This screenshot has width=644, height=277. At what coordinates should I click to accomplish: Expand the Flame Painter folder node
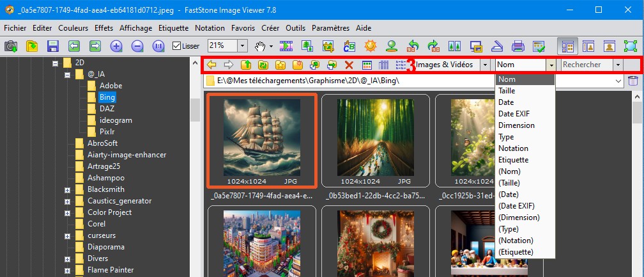pos(67,271)
